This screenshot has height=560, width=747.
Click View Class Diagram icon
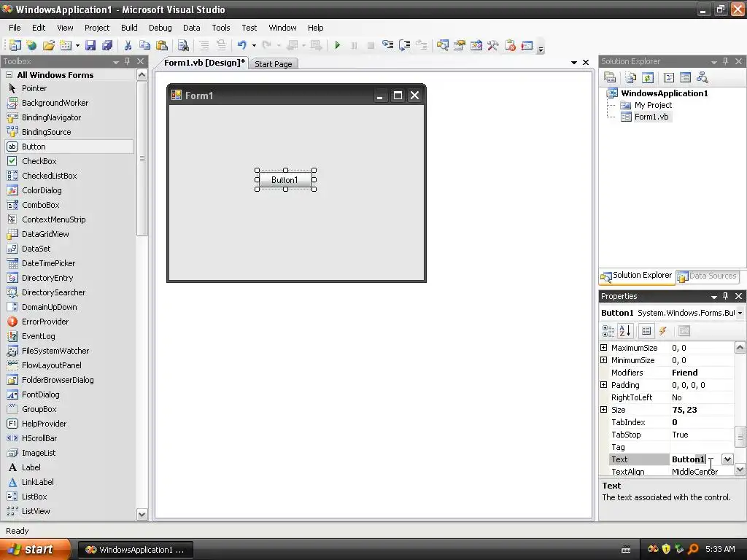pyautogui.click(x=703, y=77)
